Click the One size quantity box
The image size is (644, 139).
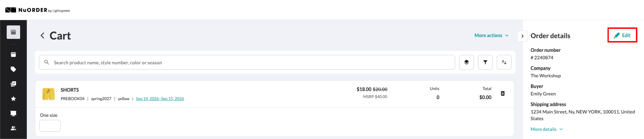point(50,126)
